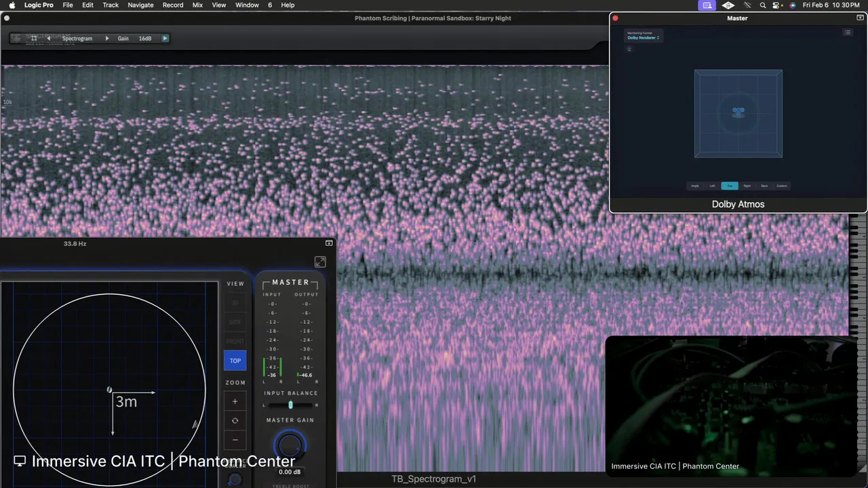The image size is (868, 488).
Task: Click the listener head in the 3D room
Action: (738, 112)
